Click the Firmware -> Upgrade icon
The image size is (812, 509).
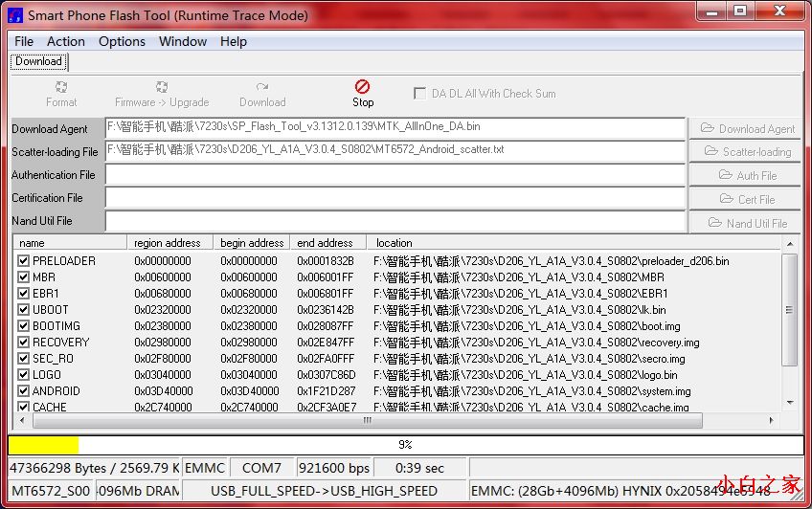tap(162, 86)
